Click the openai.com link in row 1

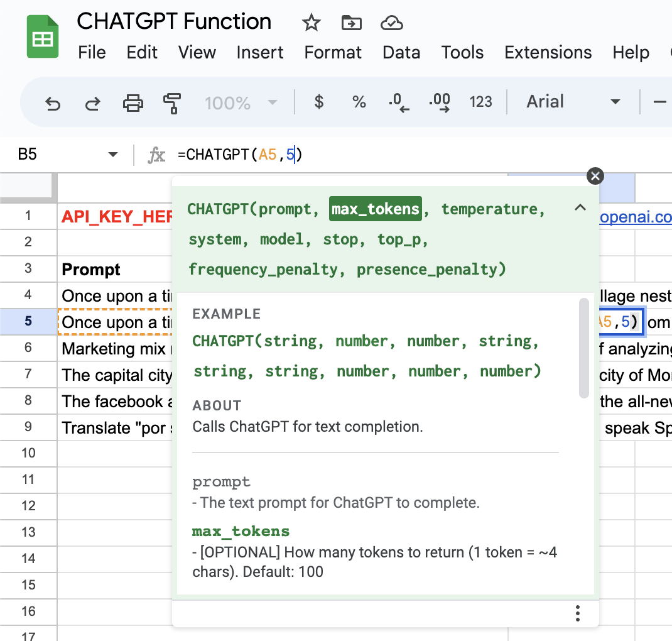tap(636, 217)
